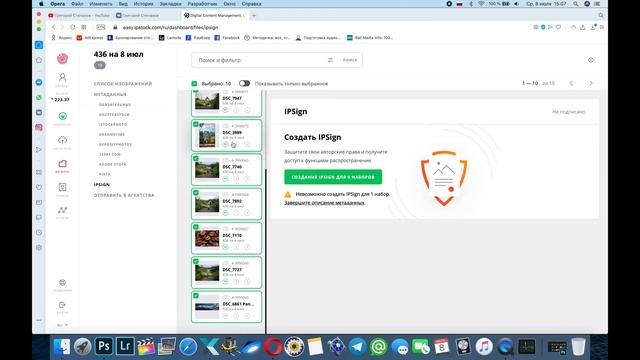
Task: Open the cloud upload sidebar icon
Action: tap(62, 140)
